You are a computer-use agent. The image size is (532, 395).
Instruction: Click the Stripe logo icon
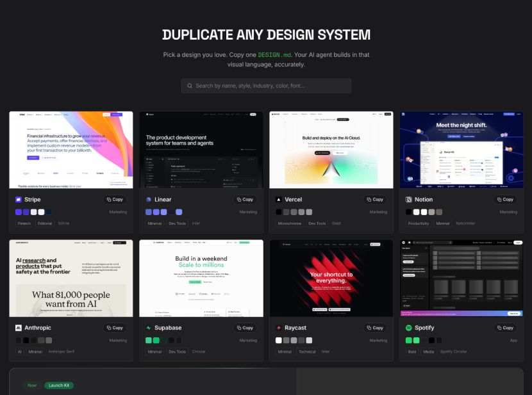(x=19, y=200)
